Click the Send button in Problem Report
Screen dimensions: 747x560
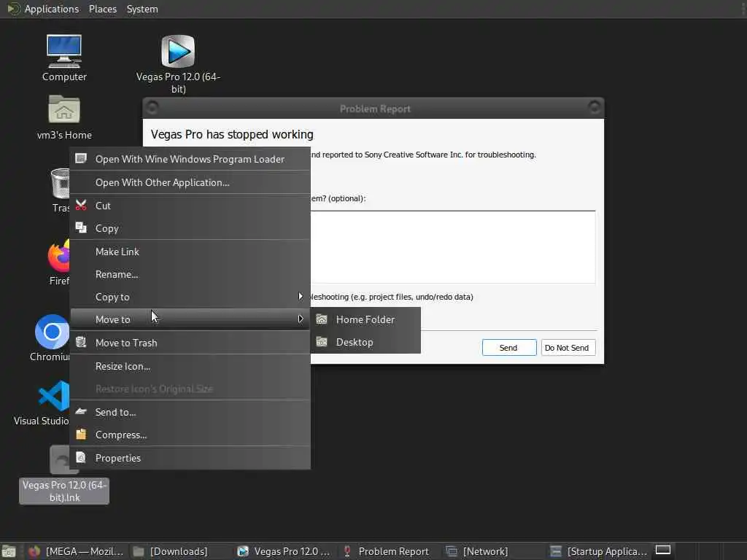coord(508,348)
